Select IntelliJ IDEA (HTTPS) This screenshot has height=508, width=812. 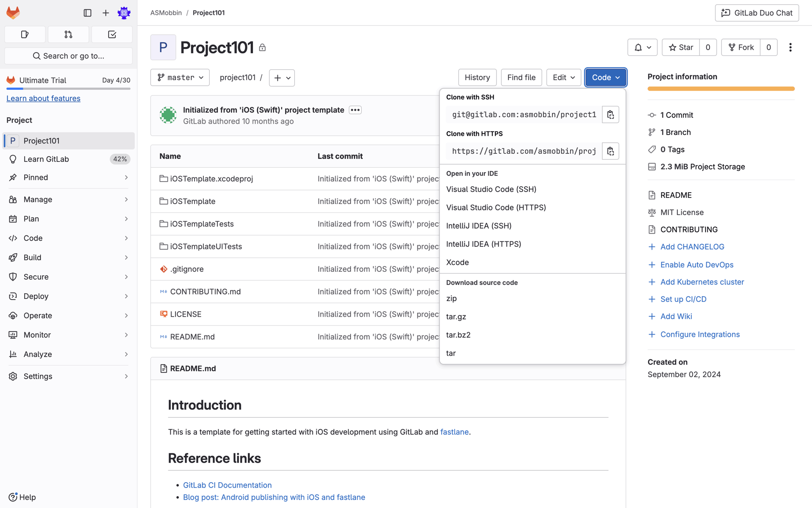coord(532,244)
